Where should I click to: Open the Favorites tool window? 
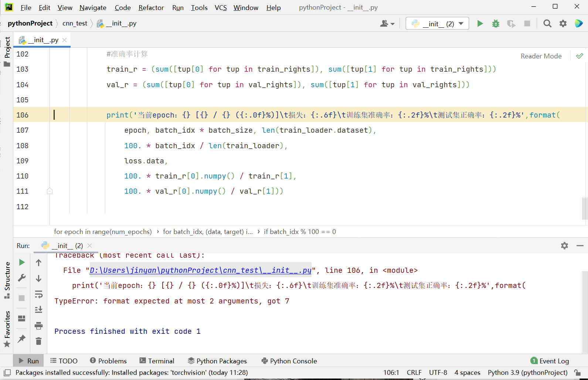pos(7,329)
